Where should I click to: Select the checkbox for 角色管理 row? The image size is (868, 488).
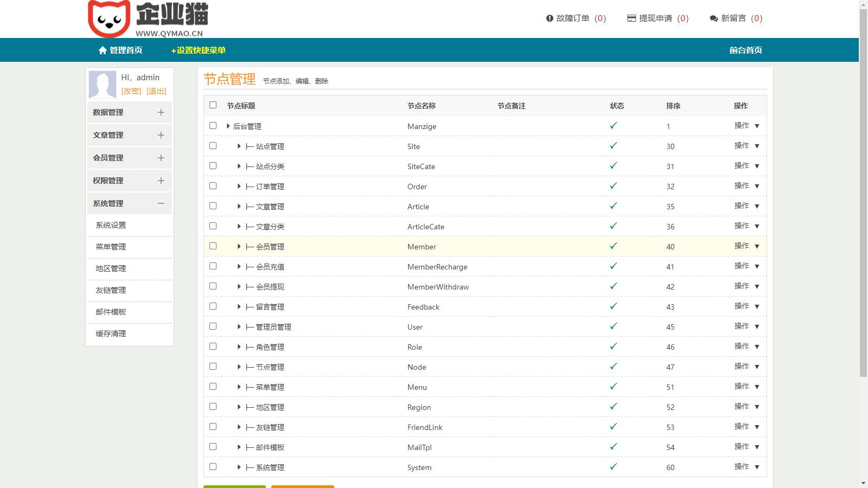tap(213, 346)
